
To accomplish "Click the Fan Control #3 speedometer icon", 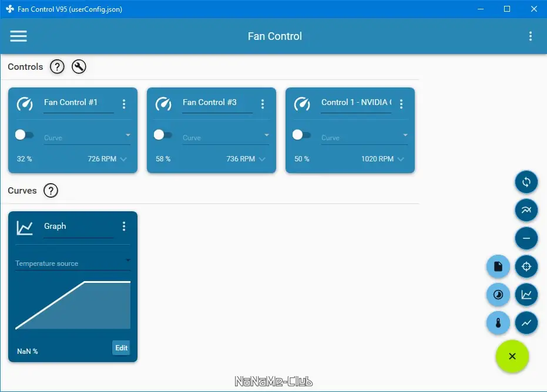I will tap(163, 103).
